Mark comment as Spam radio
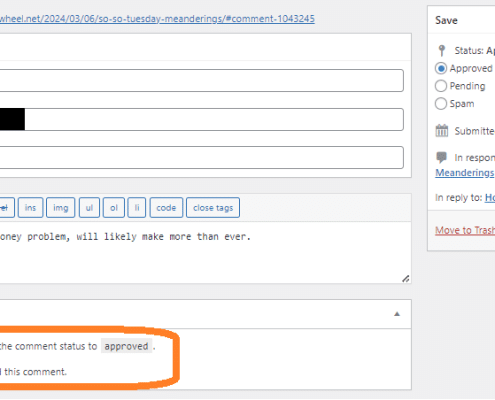 pos(441,104)
